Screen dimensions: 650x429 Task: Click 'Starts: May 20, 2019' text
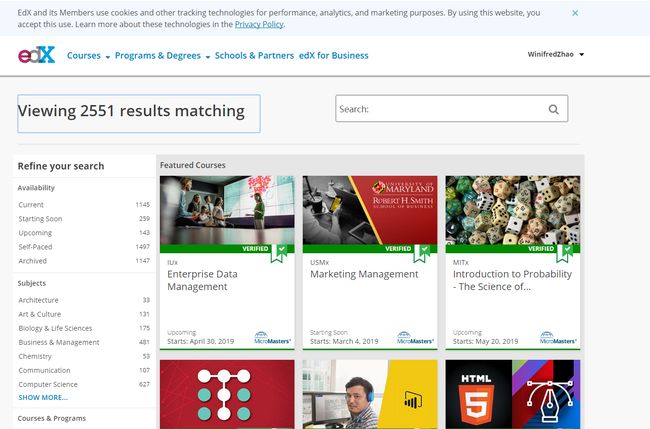(485, 342)
